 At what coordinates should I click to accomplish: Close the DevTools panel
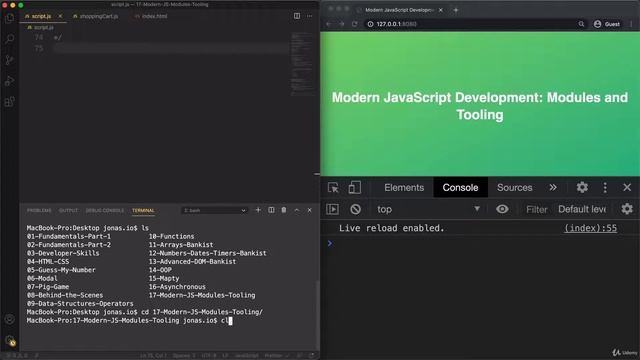click(x=627, y=187)
